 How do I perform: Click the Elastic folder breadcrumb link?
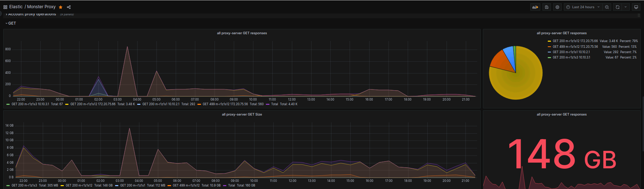16,7
